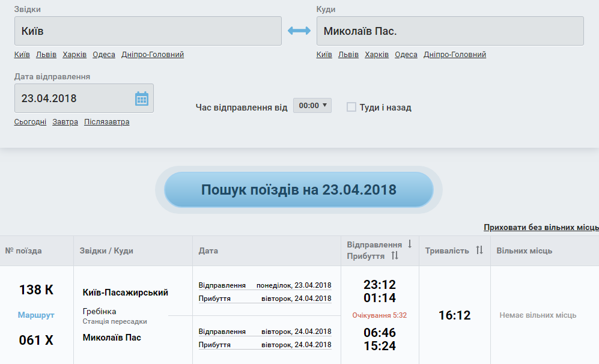Select 'Завтра' date shortcut

(65, 122)
